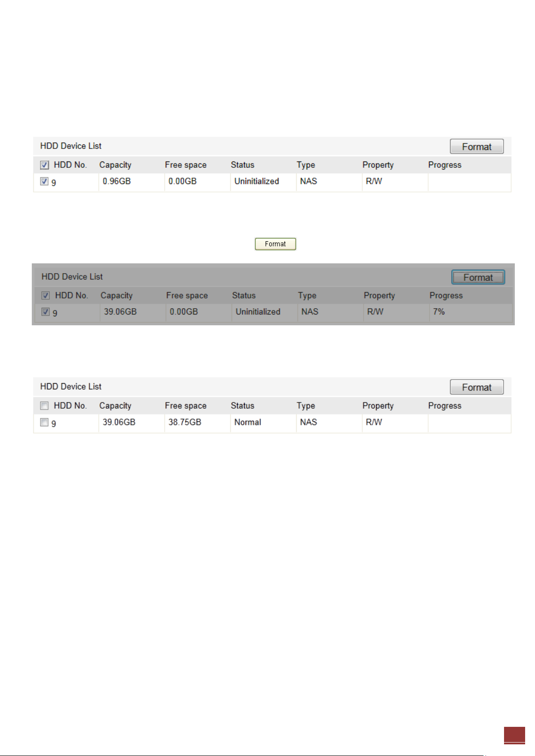Click the 38.75GB free space cell
This screenshot has width=535, height=756.
coord(197,423)
